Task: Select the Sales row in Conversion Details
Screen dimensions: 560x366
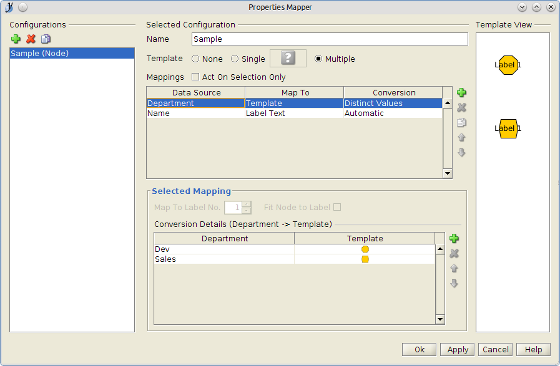Action: tap(294, 259)
